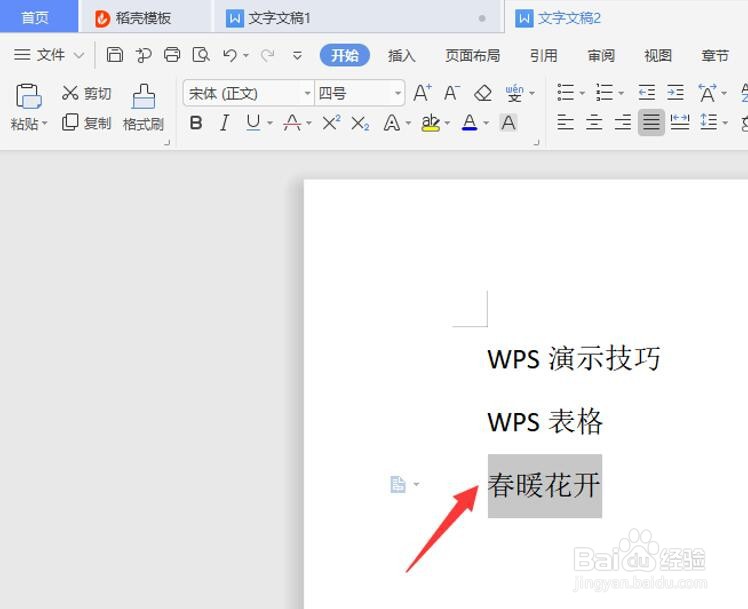Click the text effects outlined A icon
748x609 pixels.
point(392,123)
